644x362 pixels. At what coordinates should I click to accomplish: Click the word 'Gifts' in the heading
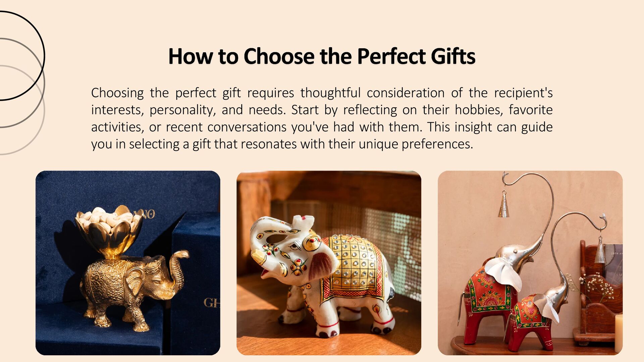click(x=453, y=56)
